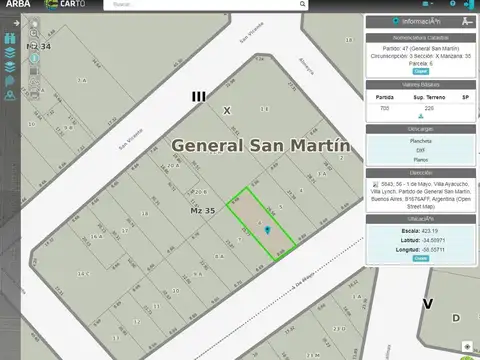The height and width of the screenshot is (360, 480).
Task: Select the flag-shaped sidebar icon
Action: click(10, 81)
